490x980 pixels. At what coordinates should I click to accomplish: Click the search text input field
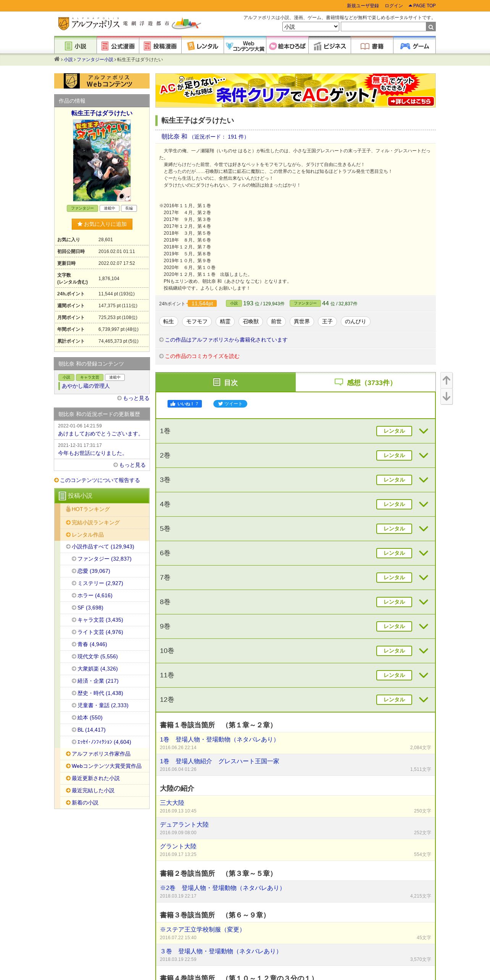click(x=383, y=27)
